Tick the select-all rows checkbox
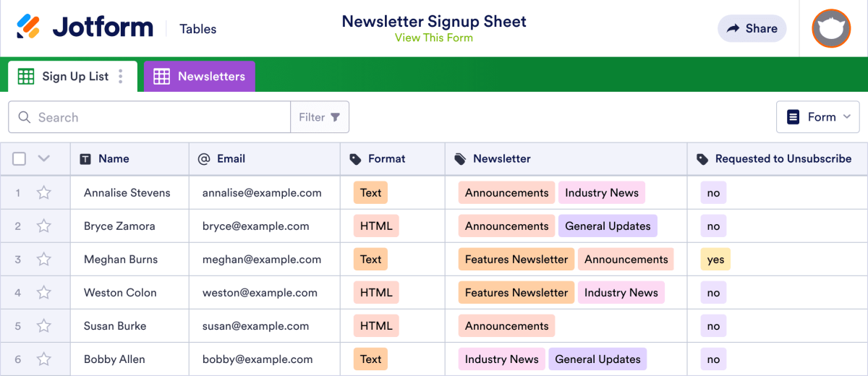The image size is (868, 376). pos(20,158)
